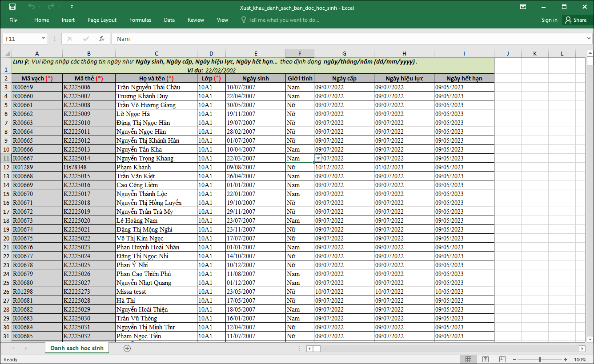Click the Redo arrow icon

click(51, 7)
